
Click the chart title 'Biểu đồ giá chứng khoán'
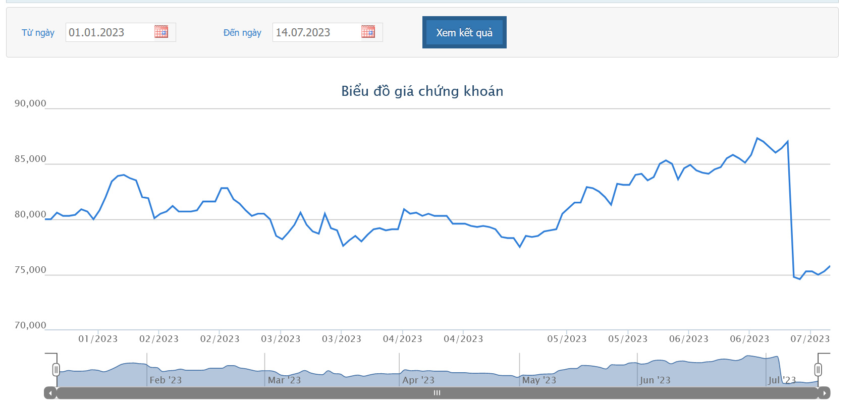422,91
